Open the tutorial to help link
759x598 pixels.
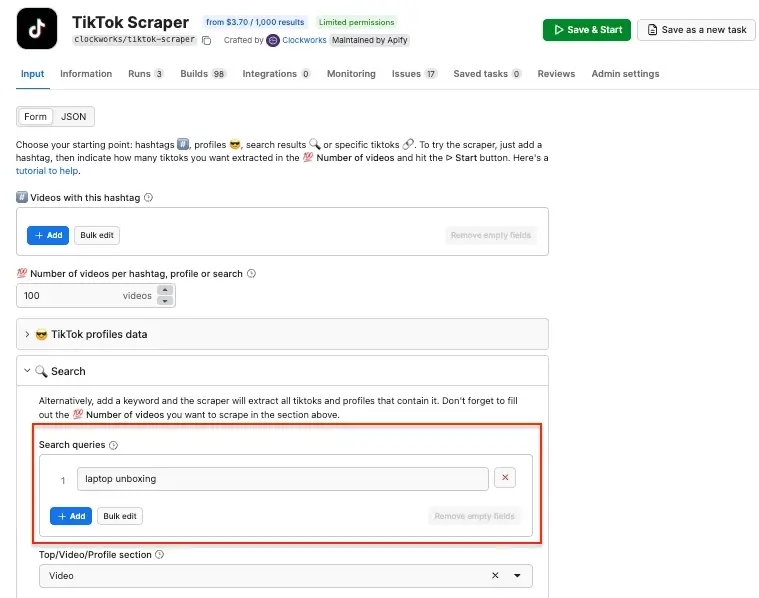pos(47,171)
